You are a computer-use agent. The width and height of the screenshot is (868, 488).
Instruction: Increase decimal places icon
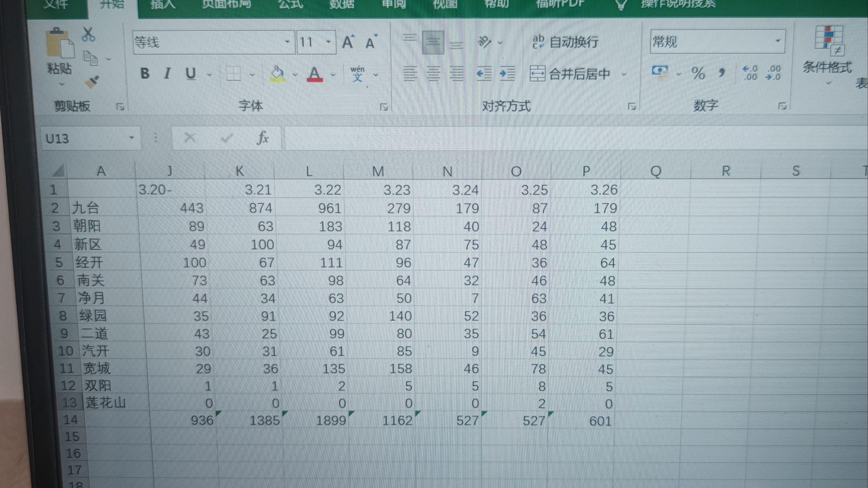(750, 72)
